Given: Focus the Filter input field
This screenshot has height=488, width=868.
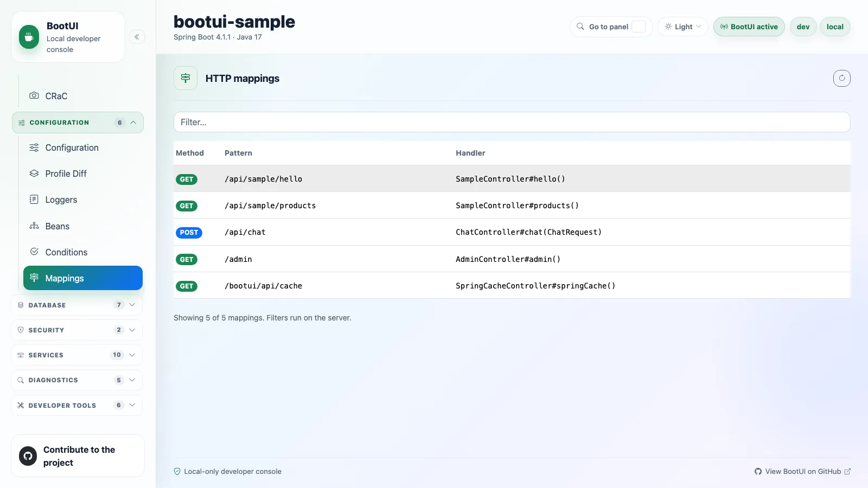Looking at the screenshot, I should pyautogui.click(x=512, y=122).
